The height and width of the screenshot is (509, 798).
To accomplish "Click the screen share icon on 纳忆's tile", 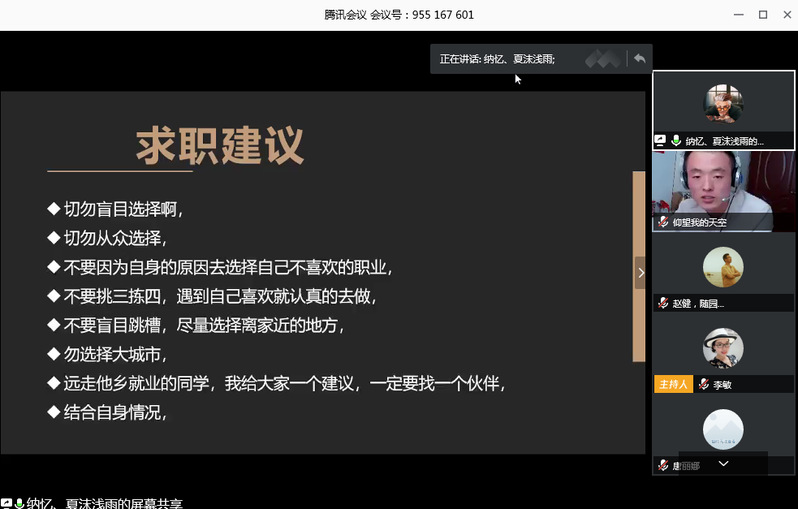I will [x=660, y=141].
